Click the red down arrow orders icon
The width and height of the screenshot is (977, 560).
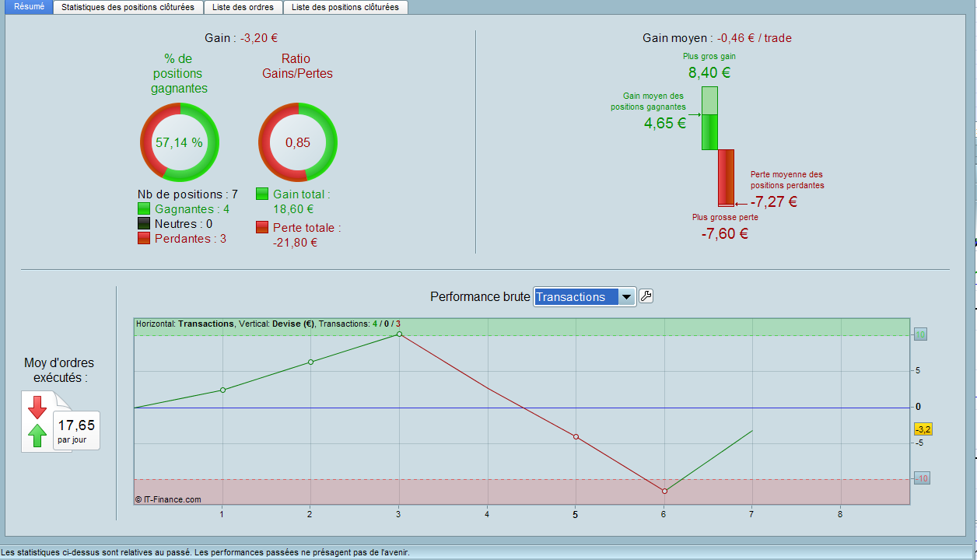tap(37, 407)
